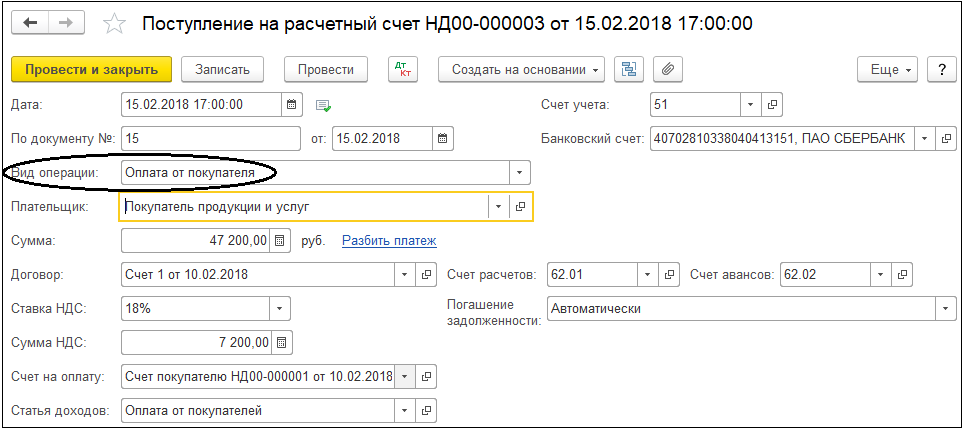963x429 pixels.
Task: Expand the Ставка НДС dropdown
Action: pyautogui.click(x=279, y=308)
